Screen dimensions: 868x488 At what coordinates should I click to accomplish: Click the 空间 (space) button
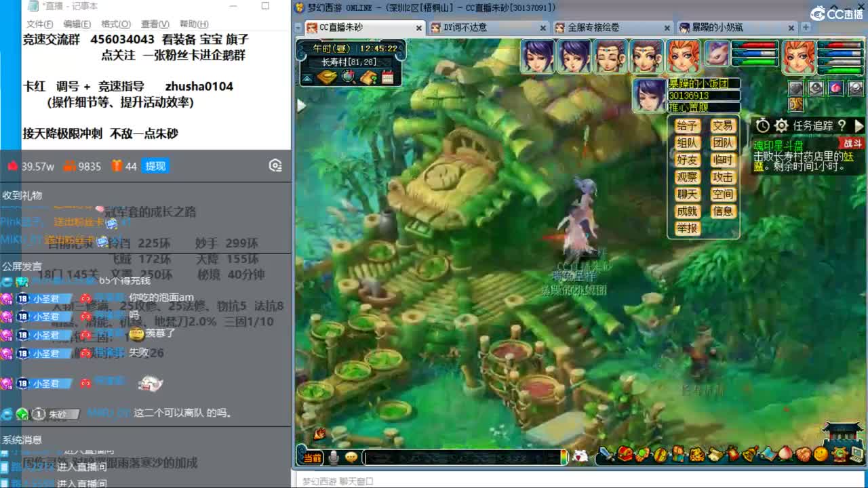723,194
